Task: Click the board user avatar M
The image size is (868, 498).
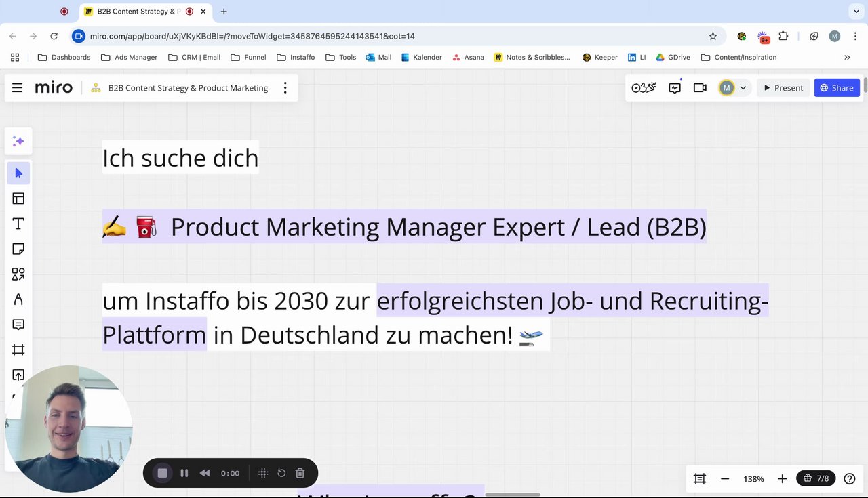Action: pyautogui.click(x=726, y=87)
